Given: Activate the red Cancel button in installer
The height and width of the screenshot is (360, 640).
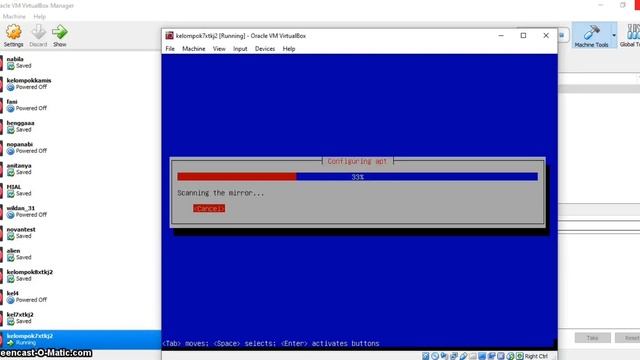Looking at the screenshot, I should 209,208.
